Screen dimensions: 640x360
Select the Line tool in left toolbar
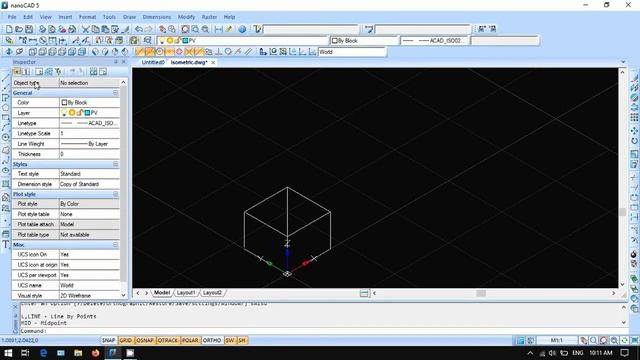tap(5, 78)
